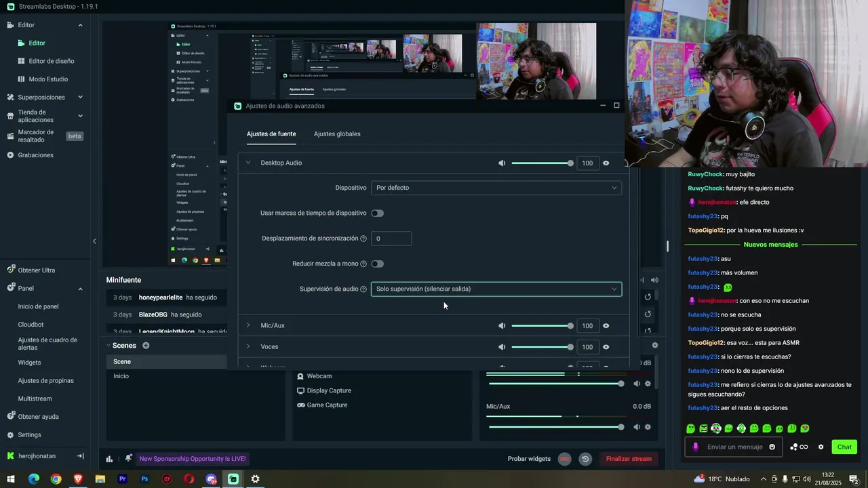Click 'Obtener ayuda' sidebar icon
868x488 pixels.
click(x=11, y=417)
